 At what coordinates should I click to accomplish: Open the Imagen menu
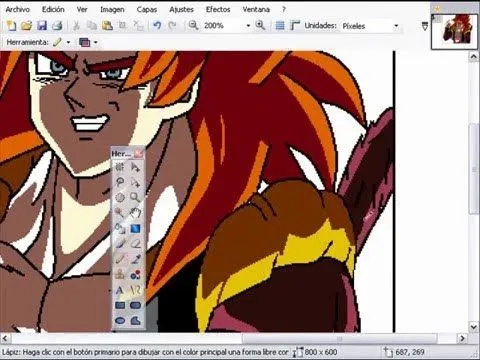pyautogui.click(x=112, y=9)
